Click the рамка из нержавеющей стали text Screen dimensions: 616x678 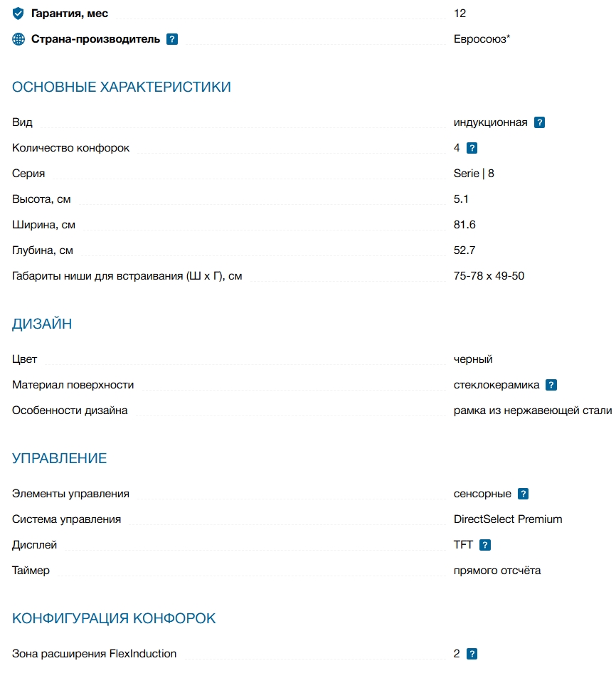click(x=533, y=410)
